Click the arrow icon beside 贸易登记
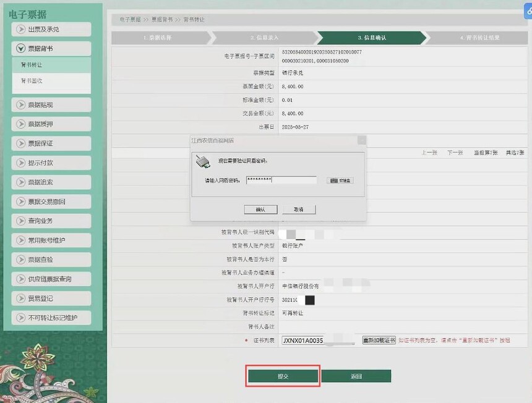Screen dimensions: 532x403 pyautogui.click(x=20, y=299)
